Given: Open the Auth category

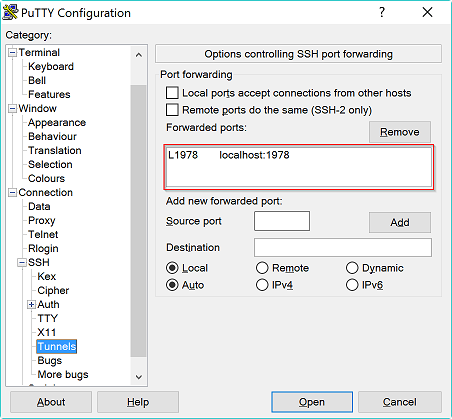Looking at the screenshot, I should tap(48, 304).
